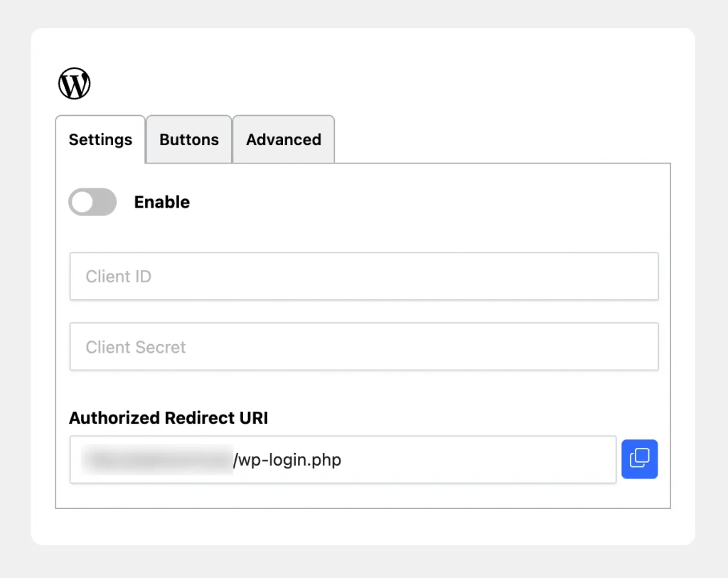Click the Authorized Redirect URI heading
728x578 pixels.
coord(168,418)
